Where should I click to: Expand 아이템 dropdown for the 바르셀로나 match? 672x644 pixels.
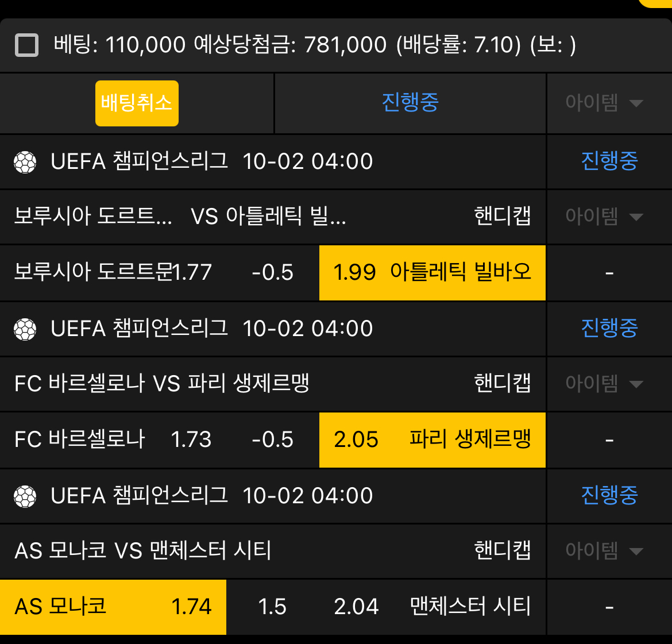point(604,384)
